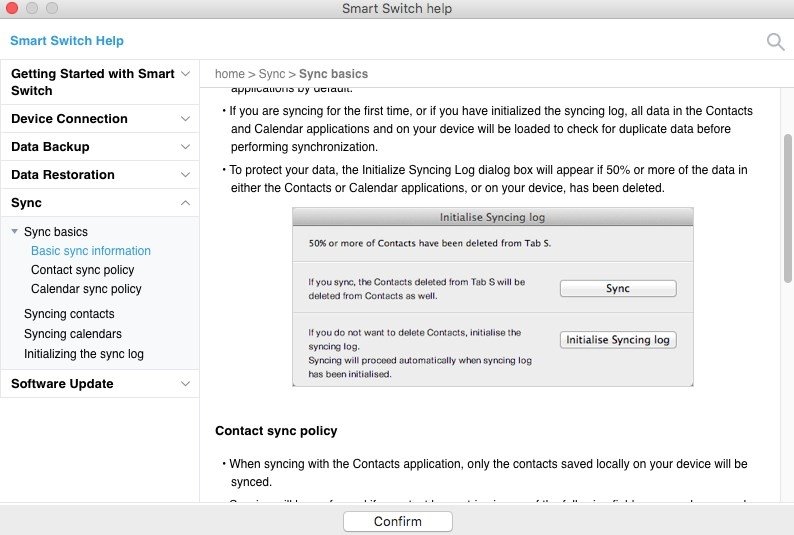
Task: Expand the Device Connection section chevron
Action: coord(185,119)
